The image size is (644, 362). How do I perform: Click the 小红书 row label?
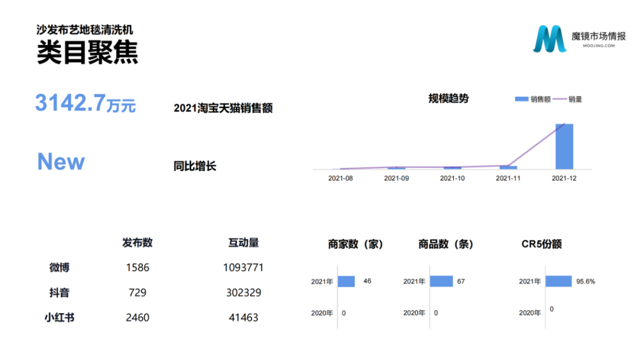59,318
